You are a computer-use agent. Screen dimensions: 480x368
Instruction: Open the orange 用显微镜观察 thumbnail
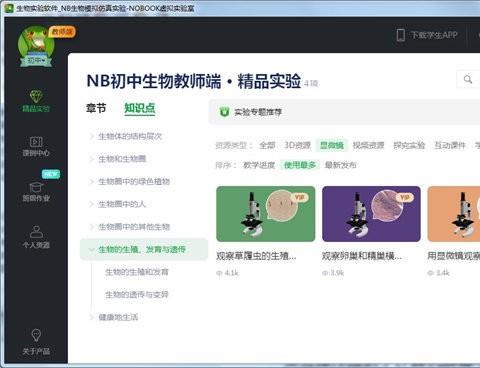454,214
